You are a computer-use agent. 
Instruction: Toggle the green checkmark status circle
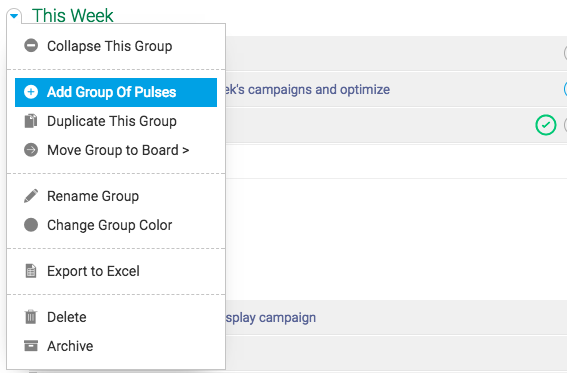(545, 125)
